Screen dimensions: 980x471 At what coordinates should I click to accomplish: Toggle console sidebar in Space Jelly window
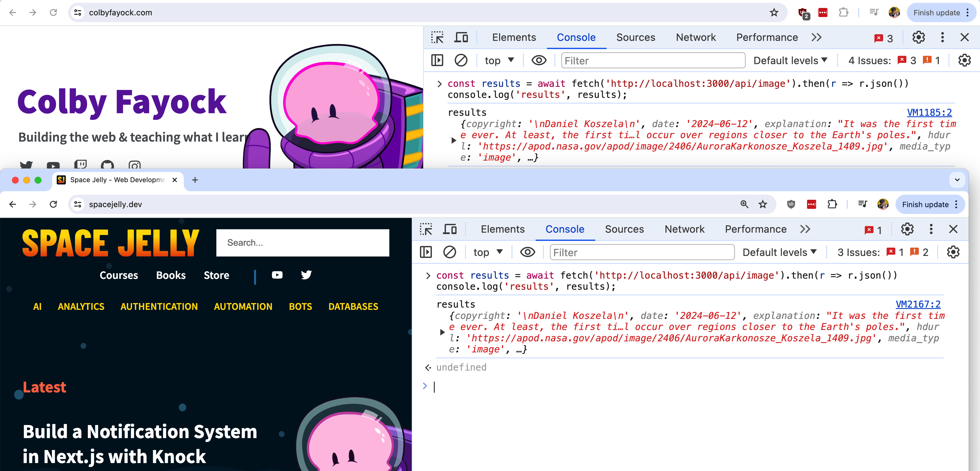[426, 252]
